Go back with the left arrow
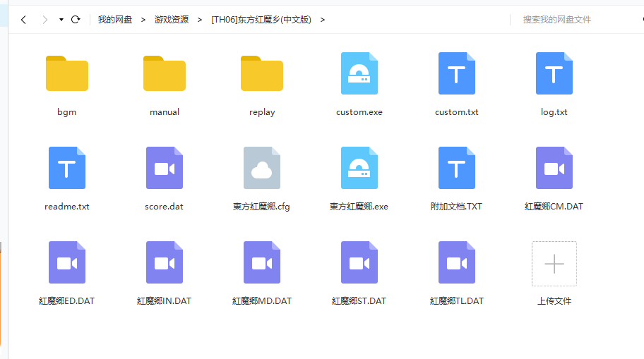Screen dimensions: 644x359 click(23, 20)
